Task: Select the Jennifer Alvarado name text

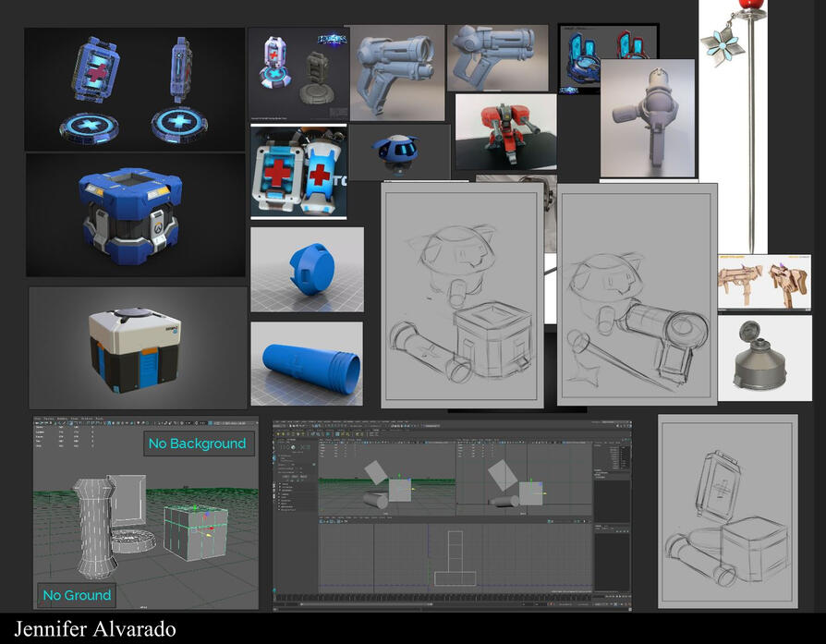Action: (95, 630)
